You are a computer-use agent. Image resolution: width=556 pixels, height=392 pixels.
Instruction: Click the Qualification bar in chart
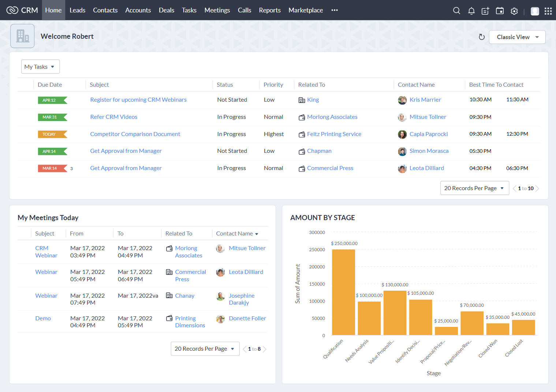343,292
